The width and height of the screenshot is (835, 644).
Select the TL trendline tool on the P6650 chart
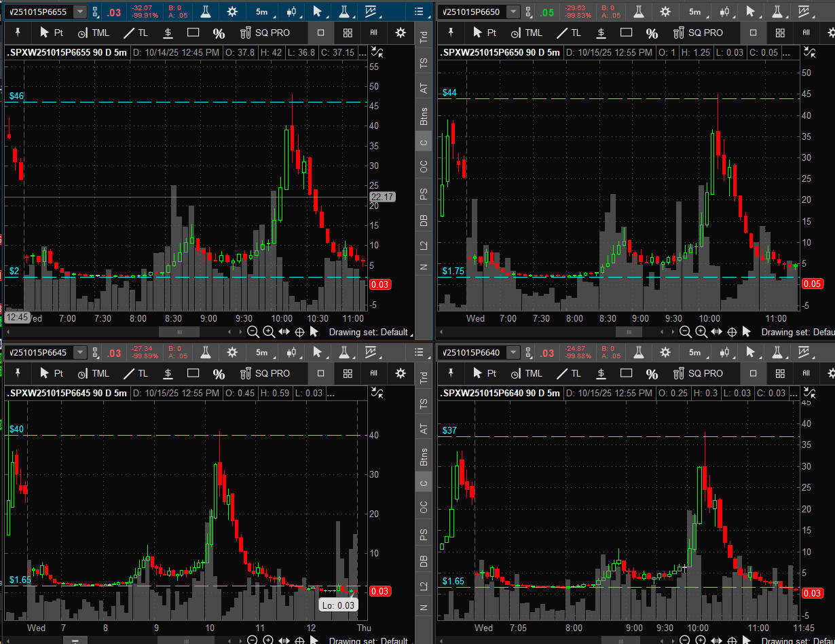point(568,33)
